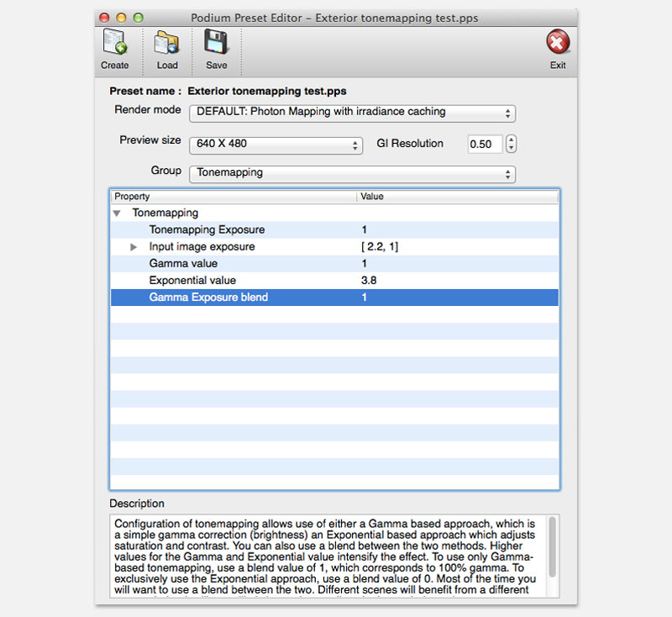
Task: Expand the Input image exposure row
Action: coord(134,247)
